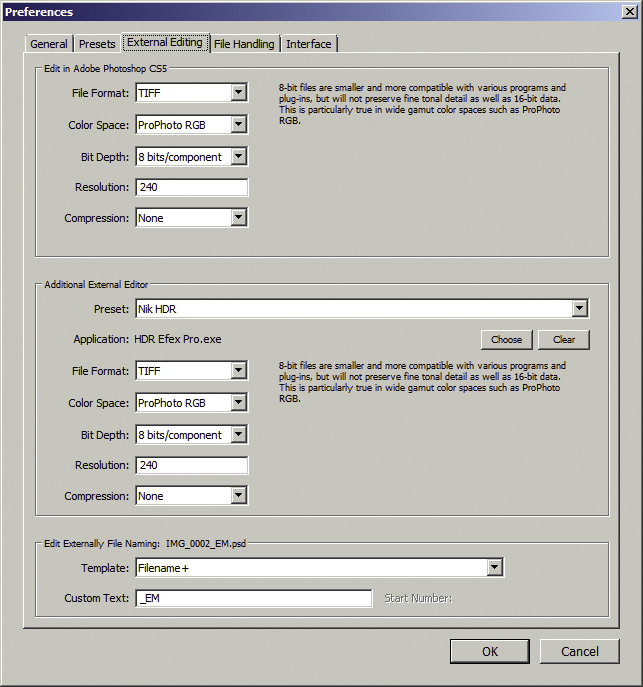Switch to the General tab
Screen dimensions: 643x687
pos(49,44)
